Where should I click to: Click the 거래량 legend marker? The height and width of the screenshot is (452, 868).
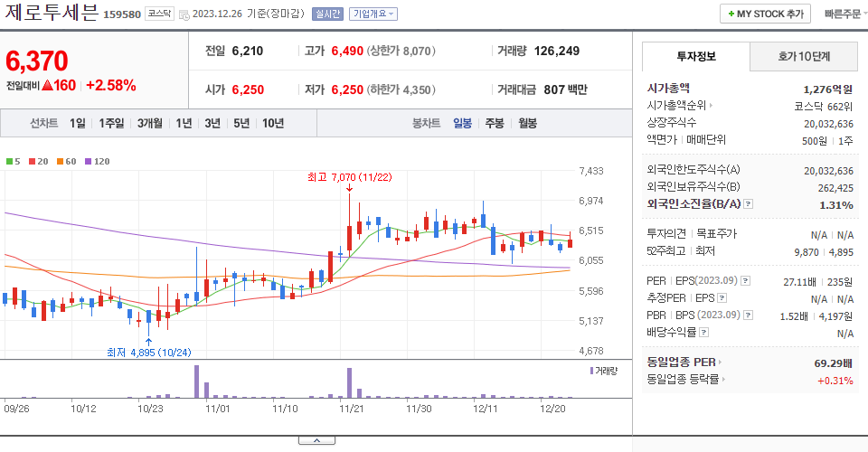(x=591, y=371)
